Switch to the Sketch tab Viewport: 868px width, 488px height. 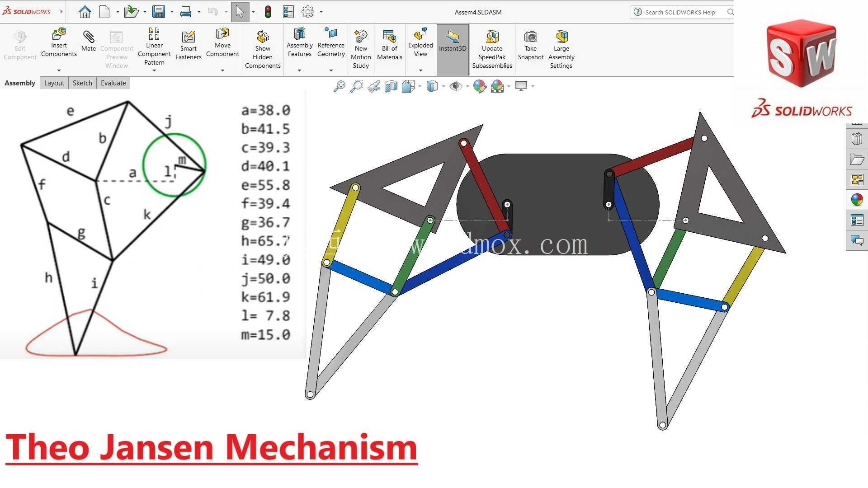82,83
